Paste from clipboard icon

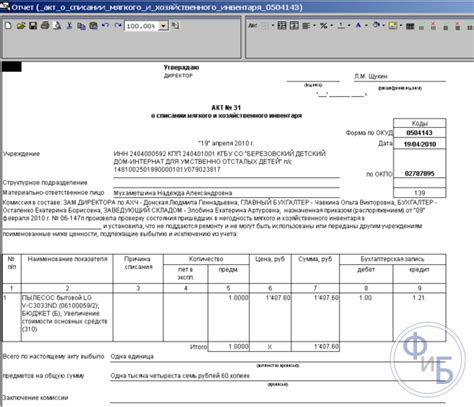click(93, 26)
